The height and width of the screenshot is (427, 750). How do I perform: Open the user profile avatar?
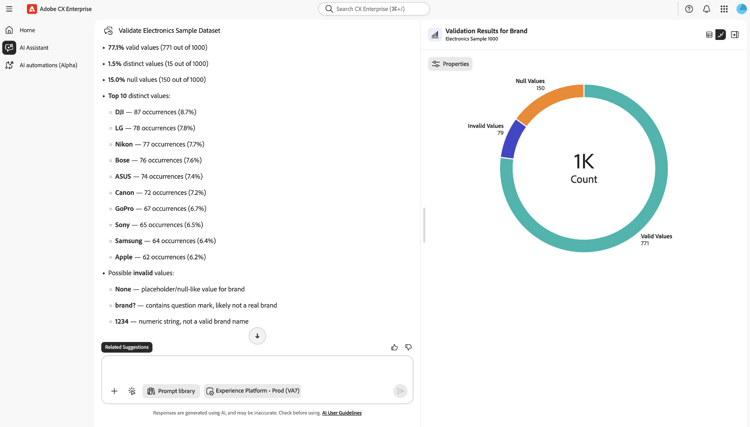pyautogui.click(x=741, y=9)
